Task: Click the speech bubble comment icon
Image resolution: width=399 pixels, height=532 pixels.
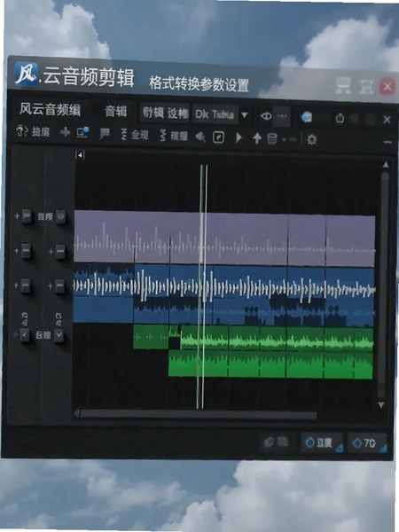Action: click(105, 134)
